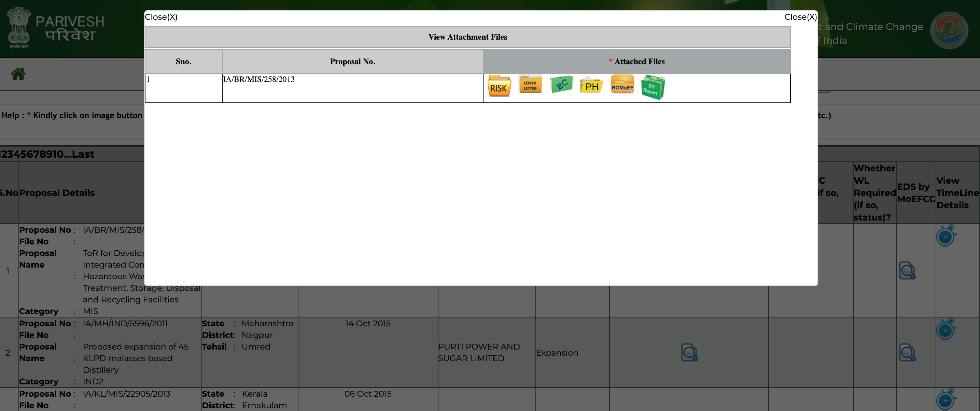The image size is (980, 411).
Task: Open the RISK folder attachment
Action: tap(499, 86)
